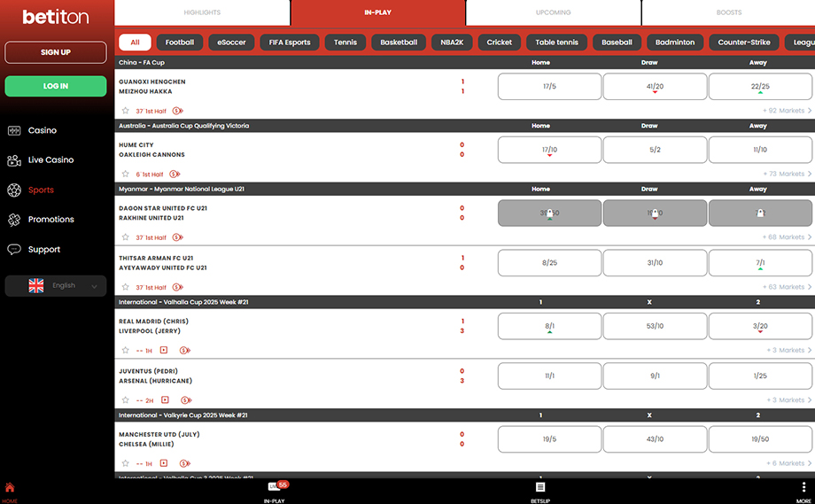
Task: Click cash-out icon for Guangxi Hengchen match
Action: 178,111
